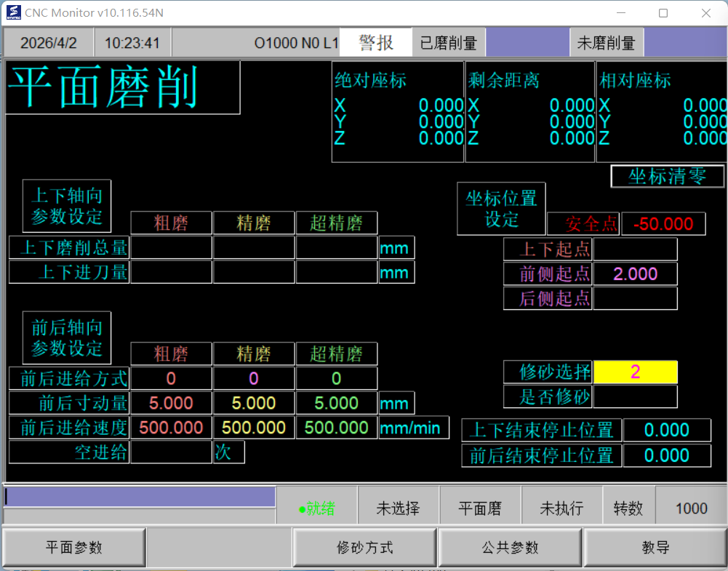This screenshot has width=728, height=571.
Task: Edit the 上下结束停止位置 value
Action: (x=666, y=430)
